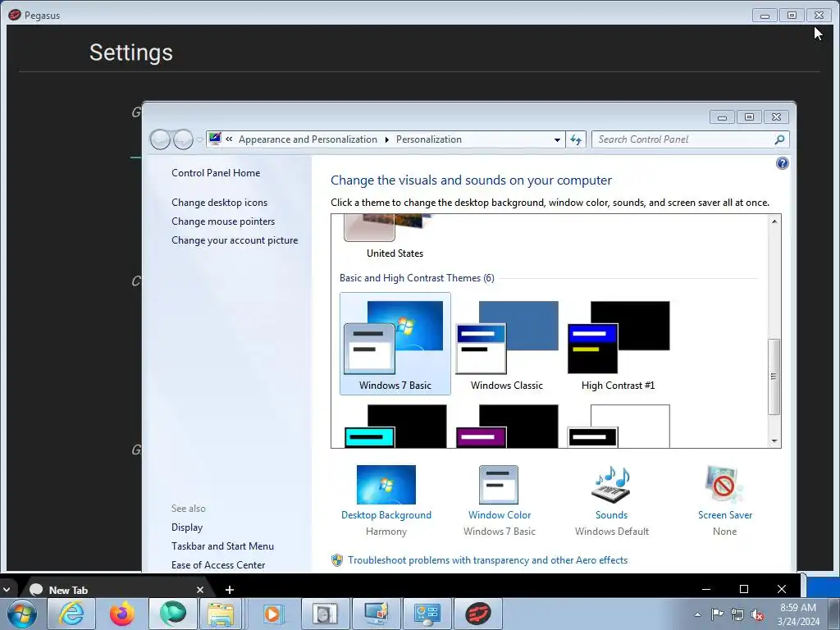This screenshot has height=630, width=840.
Task: Open Troubleshoot problems with transparency link
Action: (x=487, y=559)
